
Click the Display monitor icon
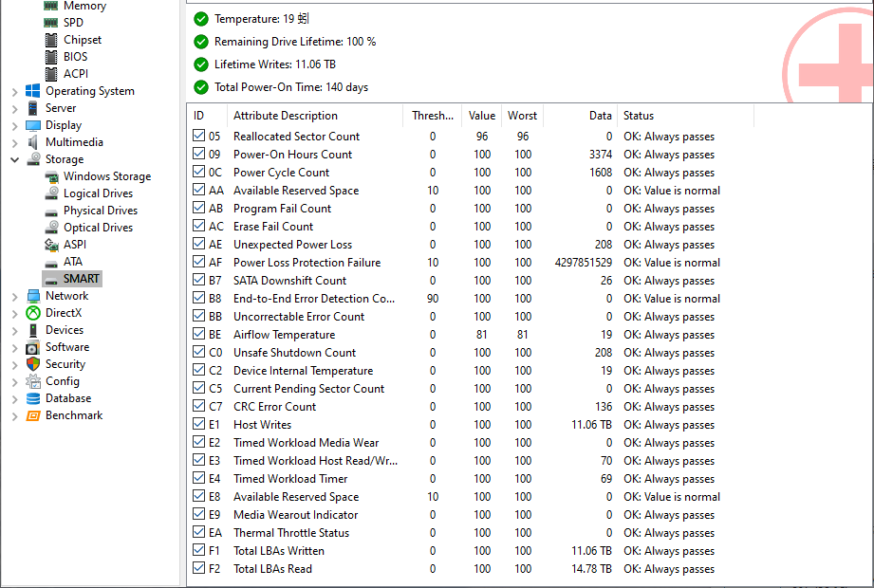pos(33,125)
